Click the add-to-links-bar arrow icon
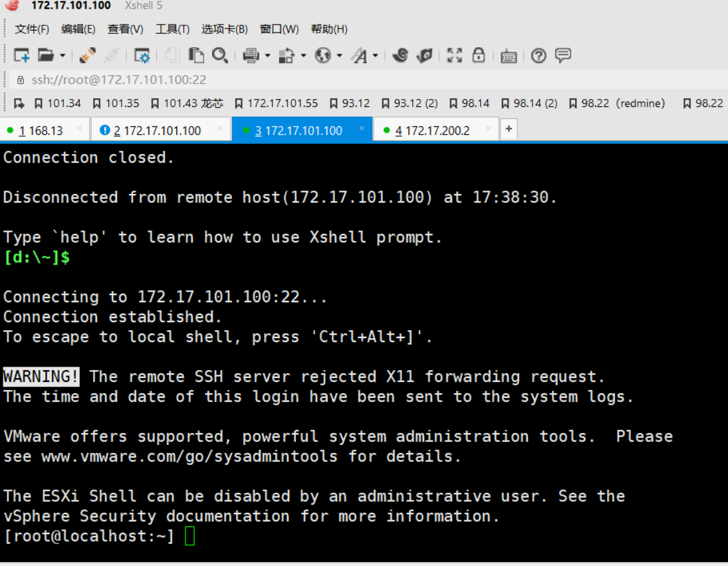This screenshot has height=566, width=728. pos(19,104)
